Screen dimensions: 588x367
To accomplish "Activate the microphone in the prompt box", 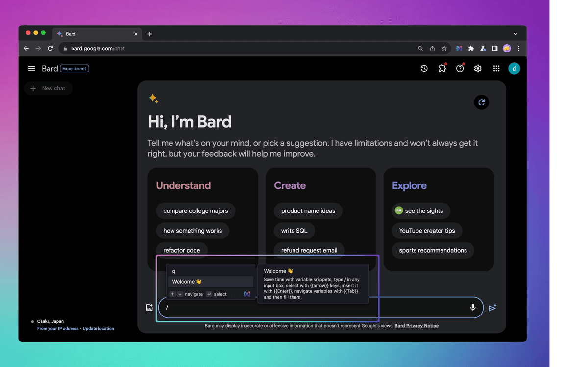I will coord(473,308).
